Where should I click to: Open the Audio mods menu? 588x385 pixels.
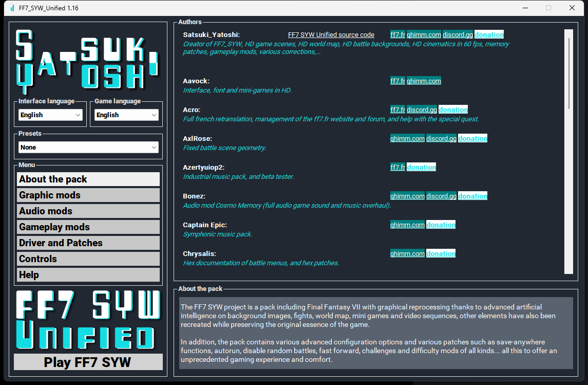tap(88, 211)
